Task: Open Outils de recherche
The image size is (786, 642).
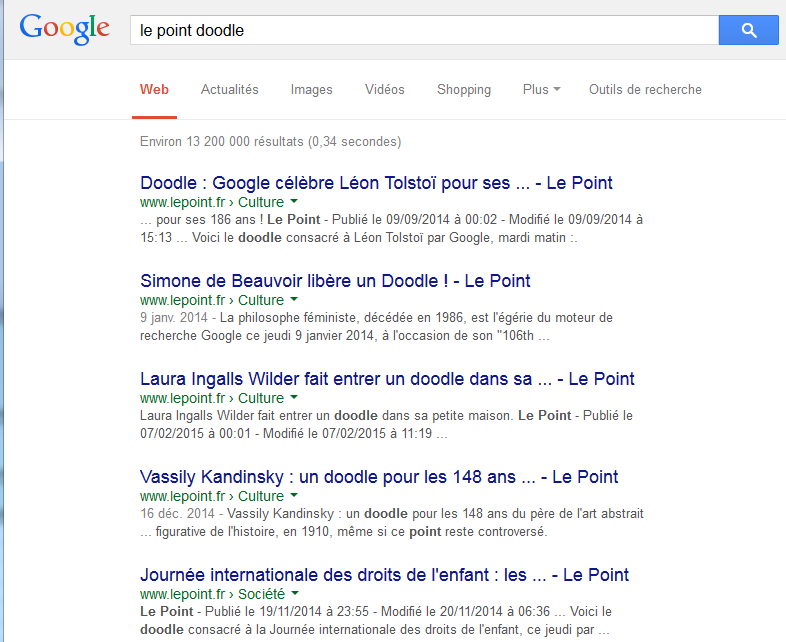Action: click(645, 90)
